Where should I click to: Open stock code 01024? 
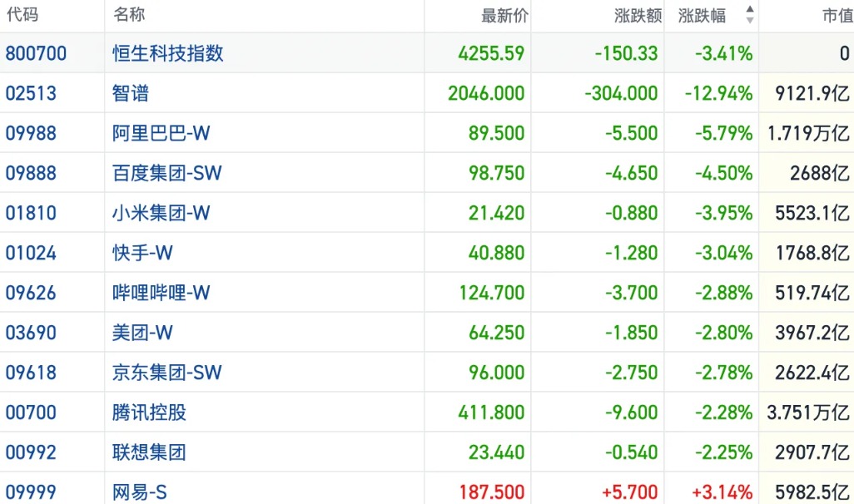pyautogui.click(x=31, y=253)
